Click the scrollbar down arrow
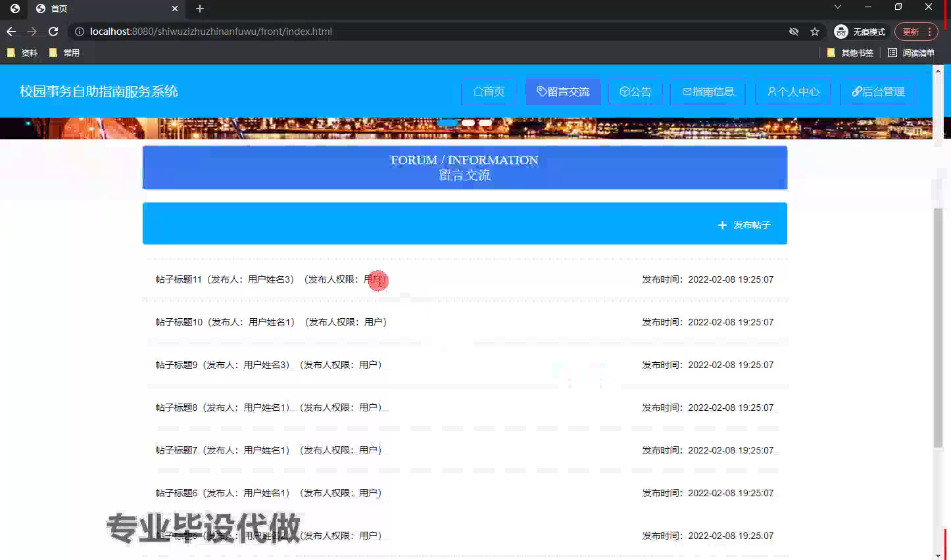 click(939, 555)
